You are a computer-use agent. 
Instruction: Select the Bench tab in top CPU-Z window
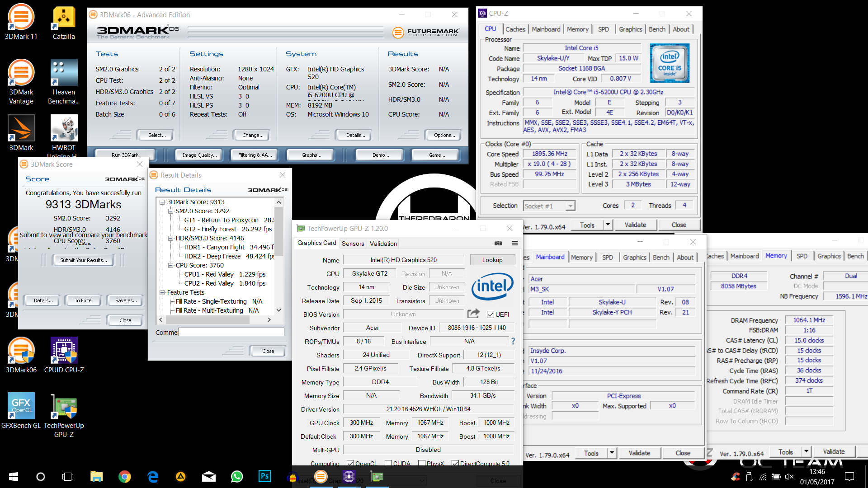click(657, 29)
